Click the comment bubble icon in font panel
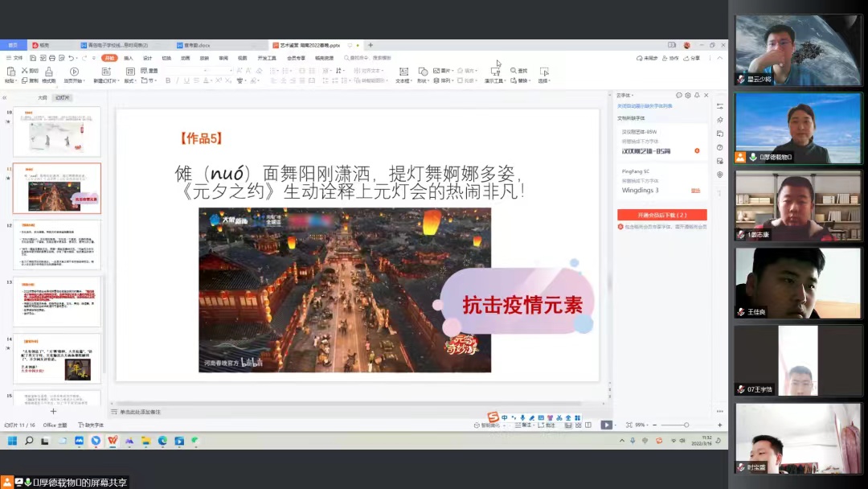The image size is (868, 489). pyautogui.click(x=678, y=95)
